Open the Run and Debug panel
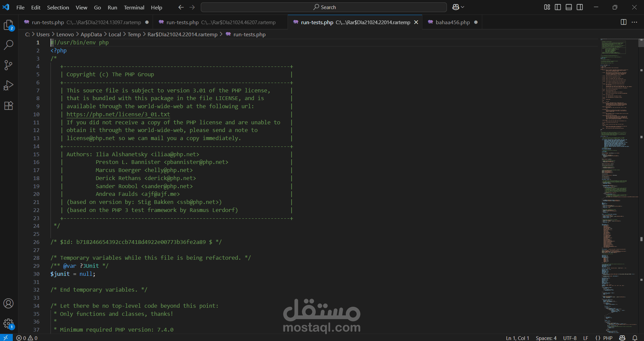This screenshot has width=644, height=341. tap(8, 85)
